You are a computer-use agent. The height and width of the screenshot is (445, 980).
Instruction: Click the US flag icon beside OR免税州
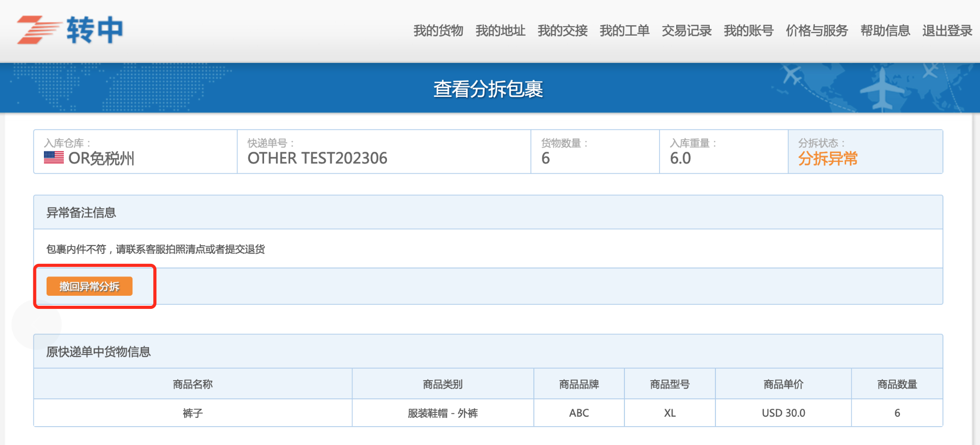click(x=54, y=158)
